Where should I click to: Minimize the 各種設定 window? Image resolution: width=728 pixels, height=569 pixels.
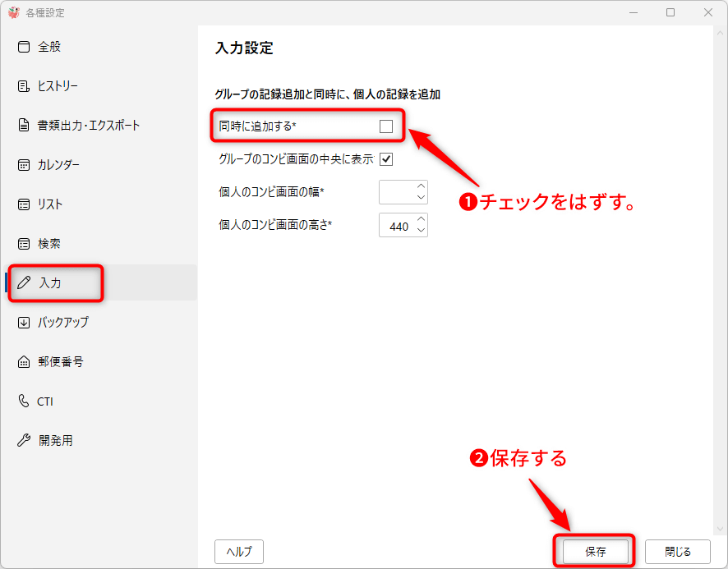pos(634,12)
